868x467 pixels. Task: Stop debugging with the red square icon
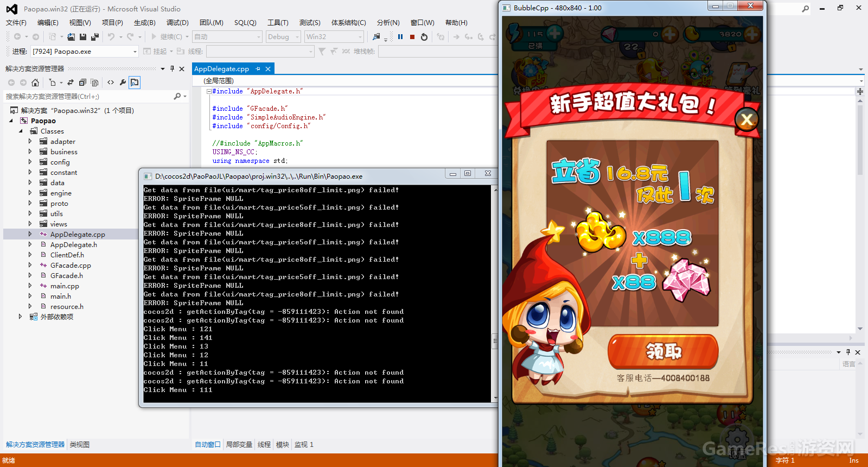coord(412,37)
